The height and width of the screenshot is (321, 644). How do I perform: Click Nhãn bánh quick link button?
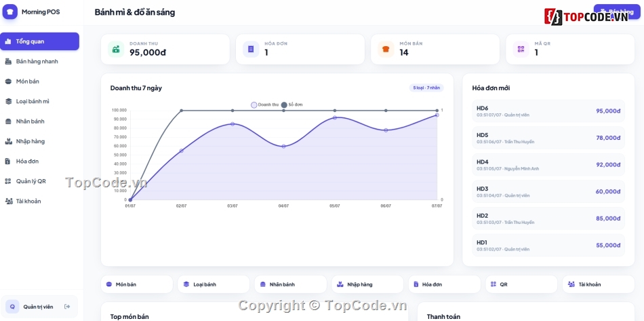(290, 284)
